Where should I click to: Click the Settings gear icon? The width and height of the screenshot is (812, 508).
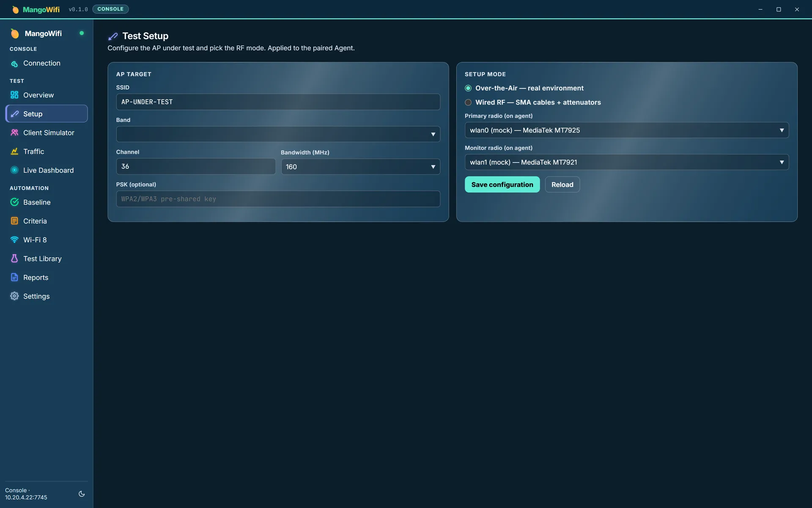(x=14, y=296)
